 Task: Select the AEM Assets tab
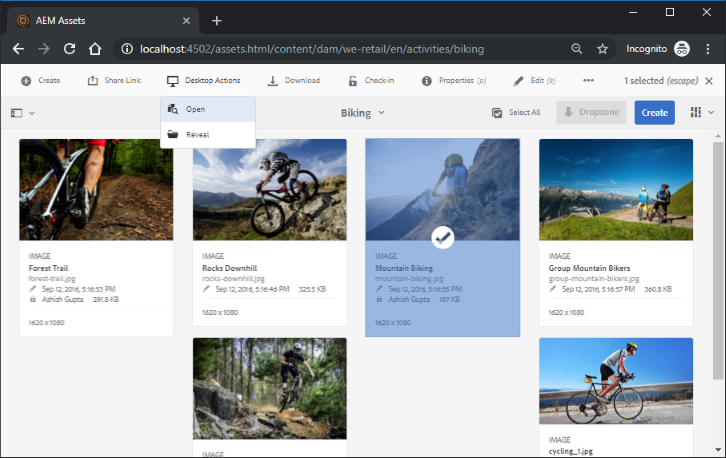[x=103, y=21]
